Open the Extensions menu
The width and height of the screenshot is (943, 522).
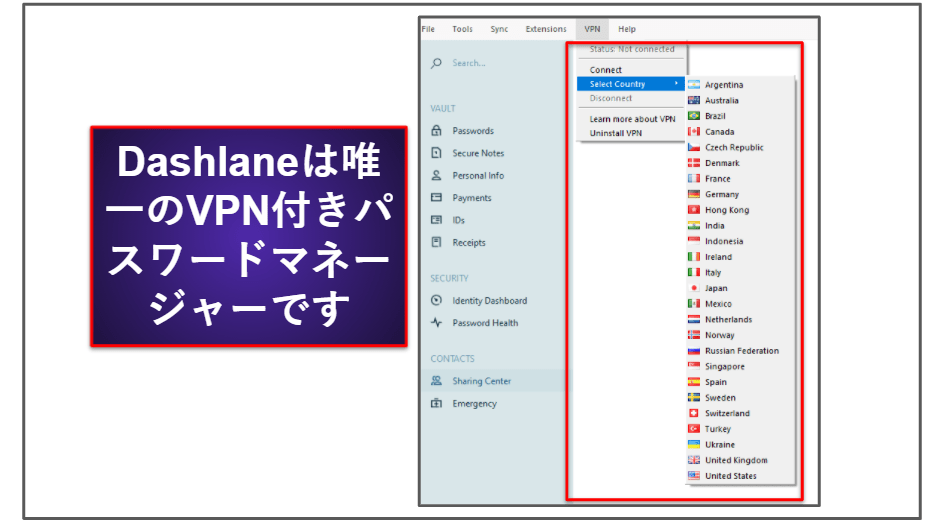pos(546,29)
